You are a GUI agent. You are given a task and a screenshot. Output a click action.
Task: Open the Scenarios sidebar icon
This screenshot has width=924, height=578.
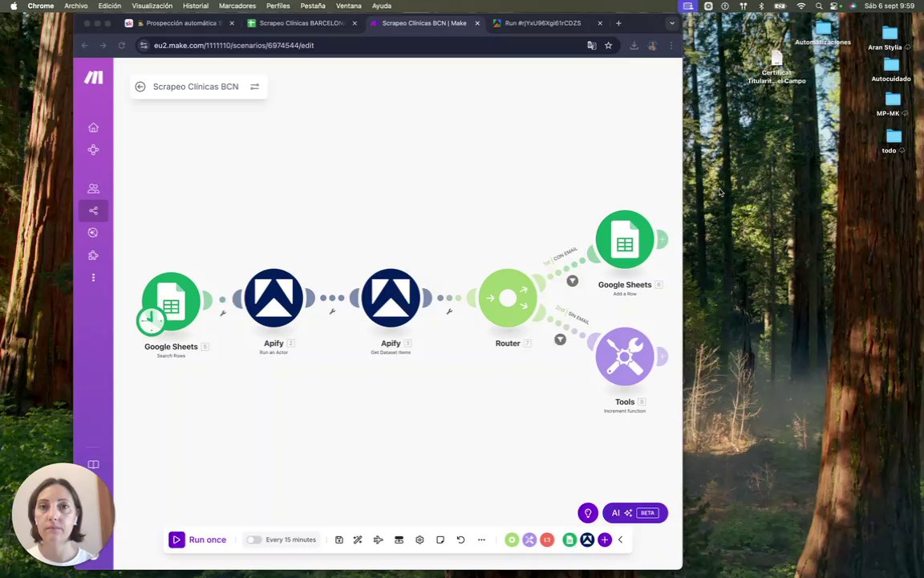[x=93, y=210]
